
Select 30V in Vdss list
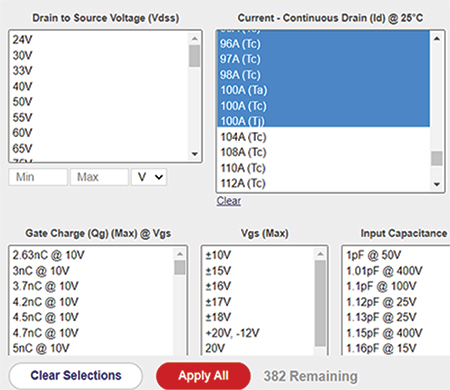(x=99, y=55)
